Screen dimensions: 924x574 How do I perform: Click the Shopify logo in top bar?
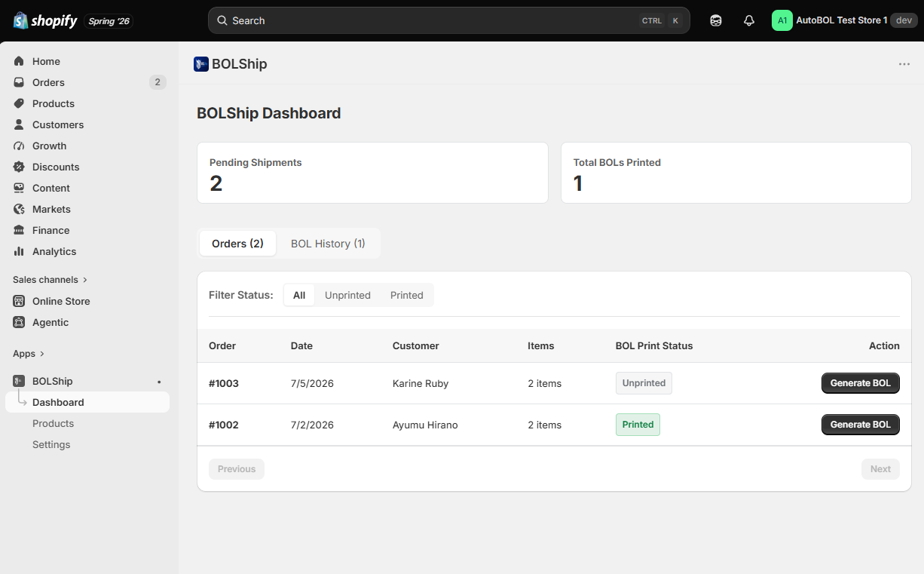45,20
